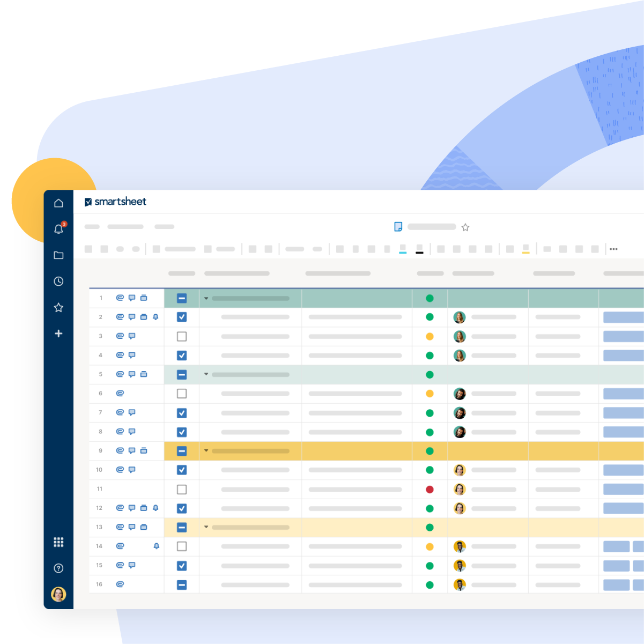Open toolbar blue-underlined color picker
This screenshot has width=644, height=644.
coord(403,249)
